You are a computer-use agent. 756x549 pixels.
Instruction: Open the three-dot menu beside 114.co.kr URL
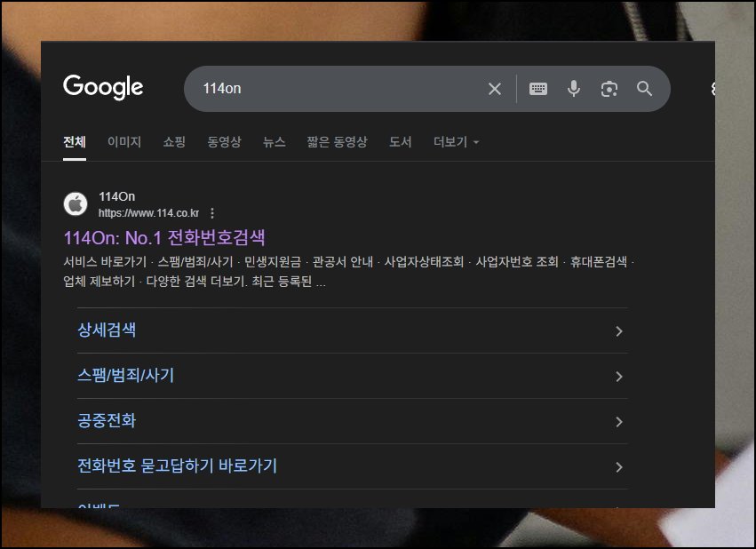pyautogui.click(x=212, y=213)
